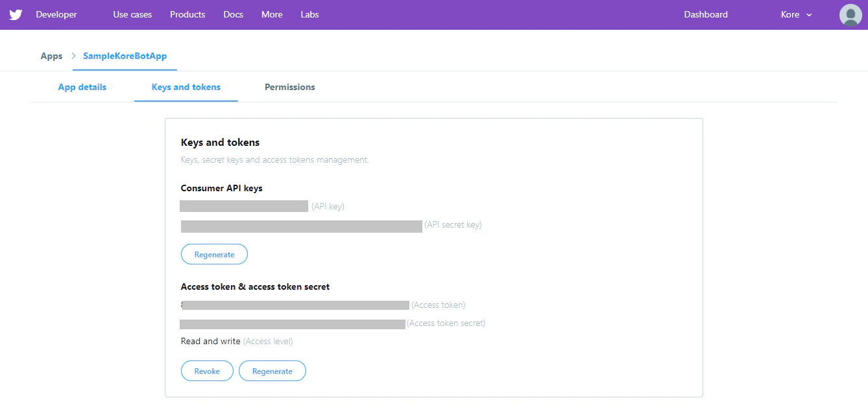This screenshot has width=868, height=409.
Task: Open the profile avatar menu
Action: pyautogui.click(x=850, y=14)
